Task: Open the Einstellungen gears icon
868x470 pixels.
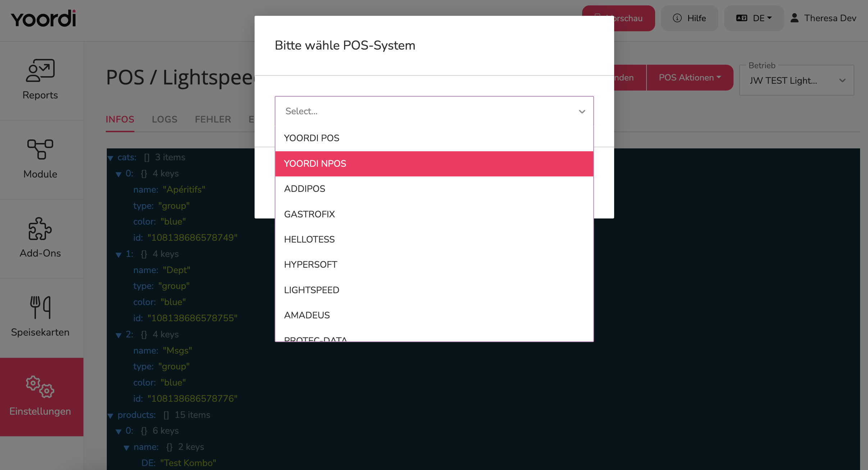Action: tap(40, 387)
